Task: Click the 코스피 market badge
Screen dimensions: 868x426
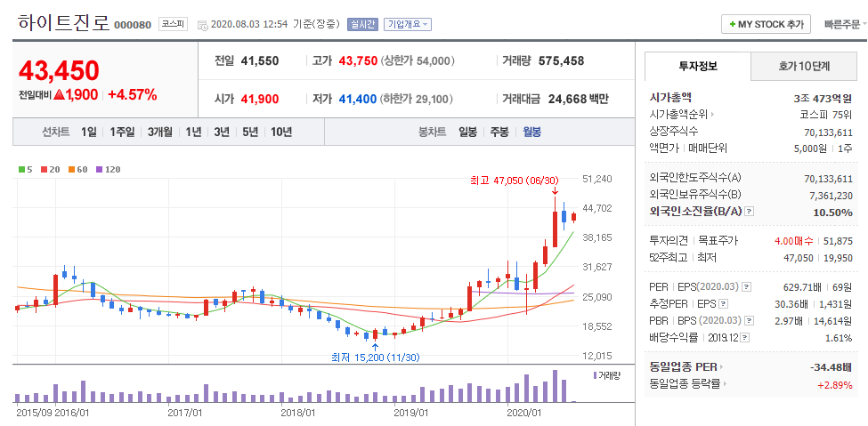Action: [x=174, y=24]
